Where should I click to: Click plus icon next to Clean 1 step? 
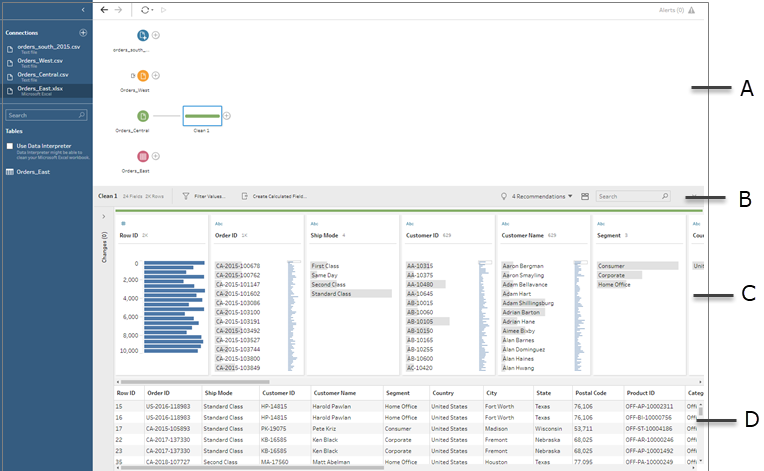click(227, 116)
